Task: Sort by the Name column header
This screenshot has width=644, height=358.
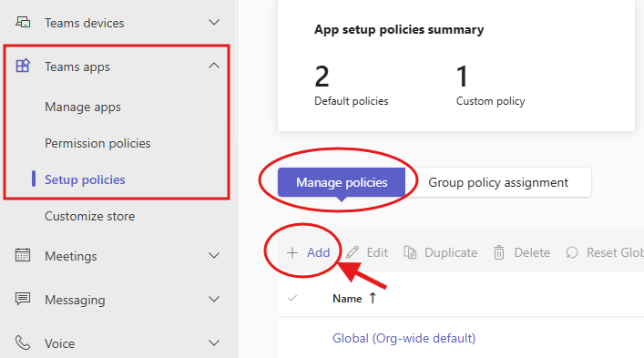Action: pos(347,299)
